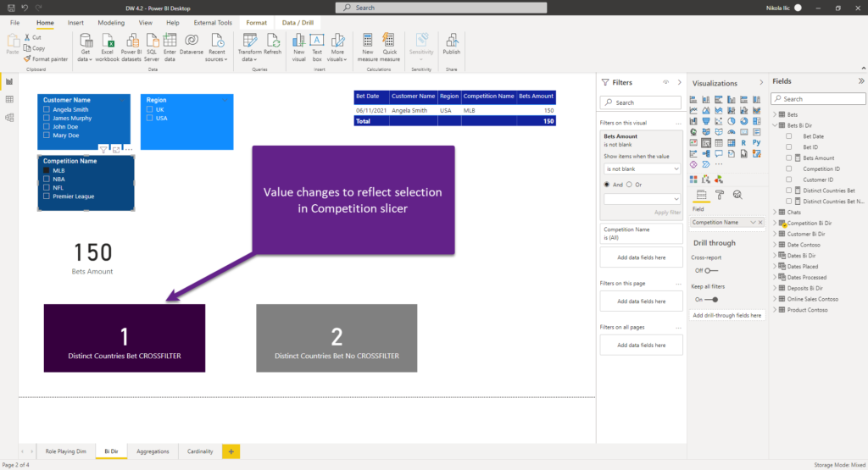
Task: Select the Donut chart visualization
Action: tap(744, 121)
